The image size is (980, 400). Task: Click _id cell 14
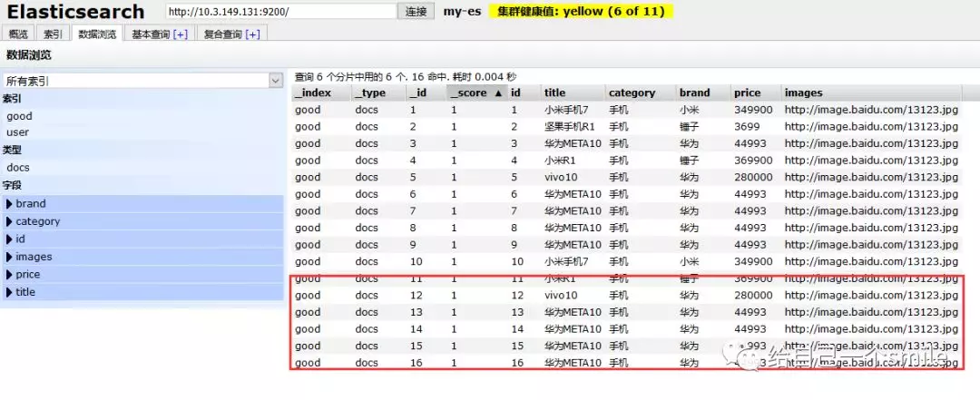(x=416, y=329)
